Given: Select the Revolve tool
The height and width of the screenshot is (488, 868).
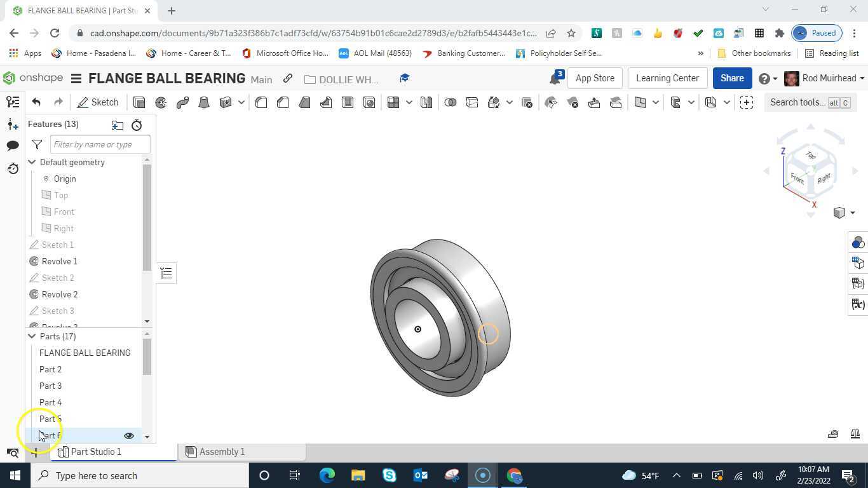Looking at the screenshot, I should (x=159, y=102).
